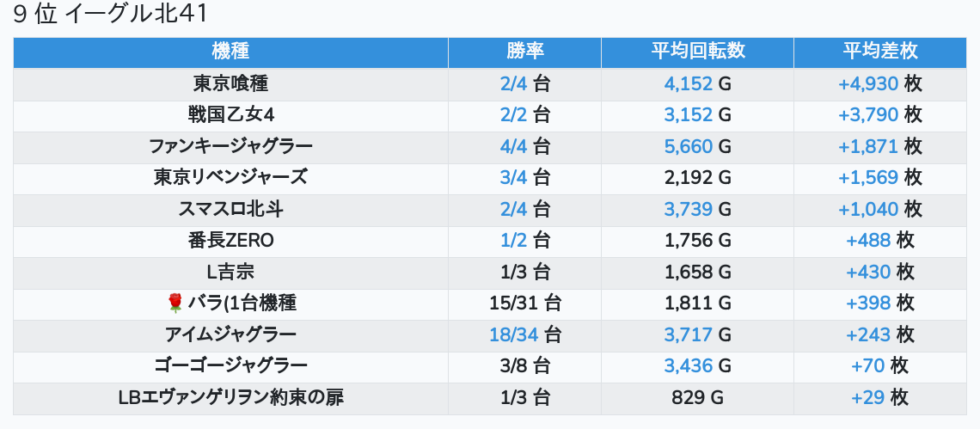Screen dimensions: 980x429
Task: Open the 東京喰種 machine row
Action: pyautogui.click(x=230, y=83)
